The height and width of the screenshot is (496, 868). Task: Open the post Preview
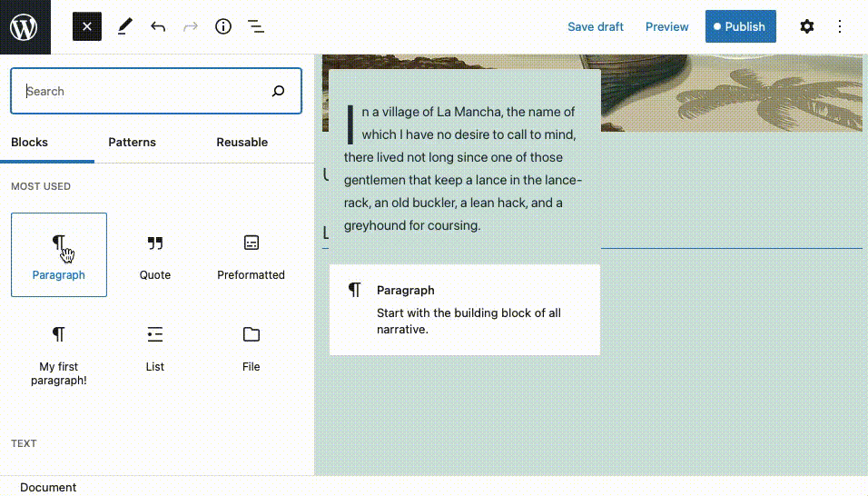click(666, 26)
